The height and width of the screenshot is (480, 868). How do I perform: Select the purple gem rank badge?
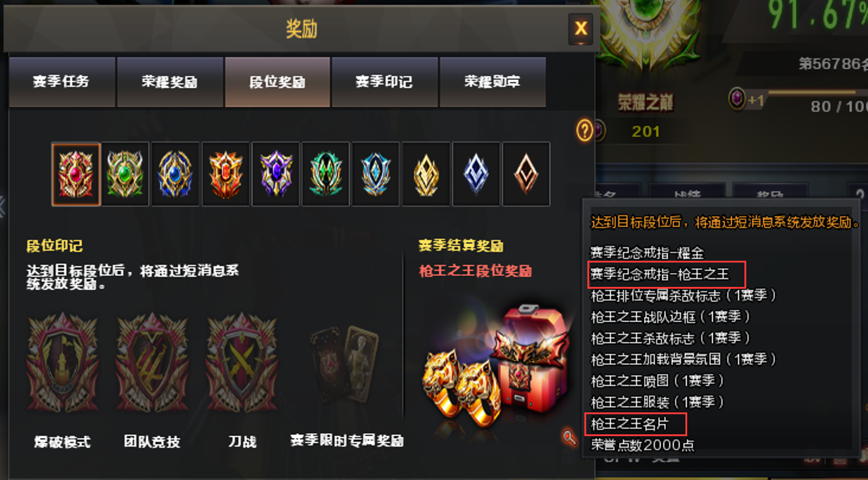coord(276,174)
